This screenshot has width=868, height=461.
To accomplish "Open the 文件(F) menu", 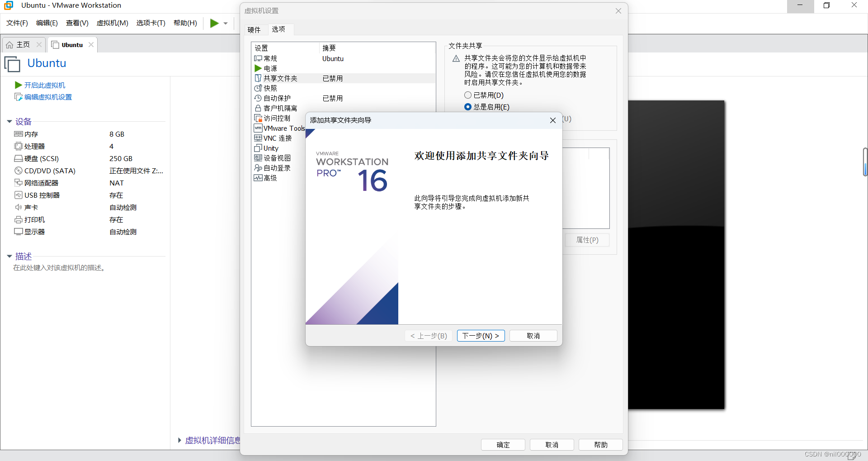I will coord(17,23).
